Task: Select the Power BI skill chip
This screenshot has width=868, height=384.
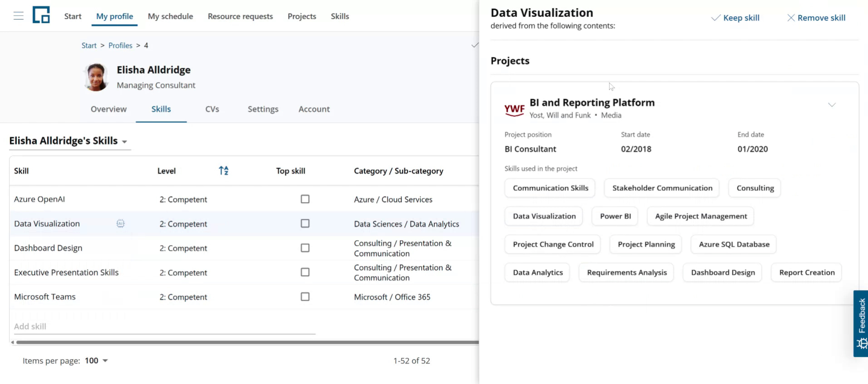Action: [x=615, y=216]
